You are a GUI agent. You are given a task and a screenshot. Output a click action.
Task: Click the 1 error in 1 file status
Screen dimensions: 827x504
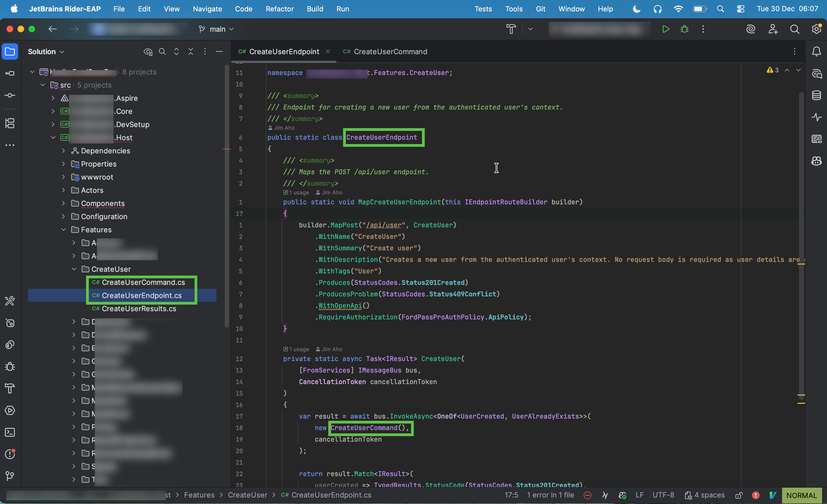[550, 495]
